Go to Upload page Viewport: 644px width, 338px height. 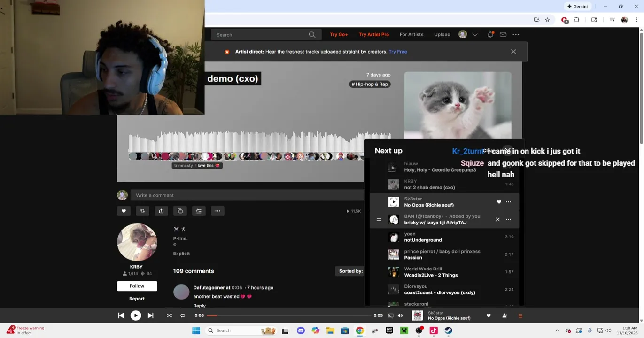coord(442,34)
